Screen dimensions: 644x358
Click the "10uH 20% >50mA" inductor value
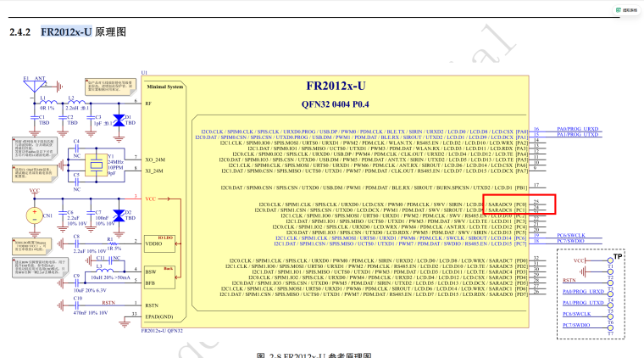click(x=110, y=277)
